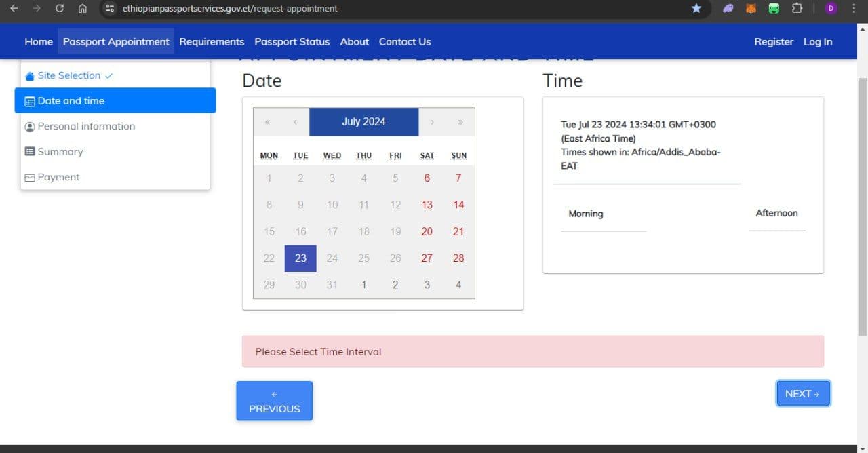Reload the page with the refresh icon
868x453 pixels.
pos(60,8)
